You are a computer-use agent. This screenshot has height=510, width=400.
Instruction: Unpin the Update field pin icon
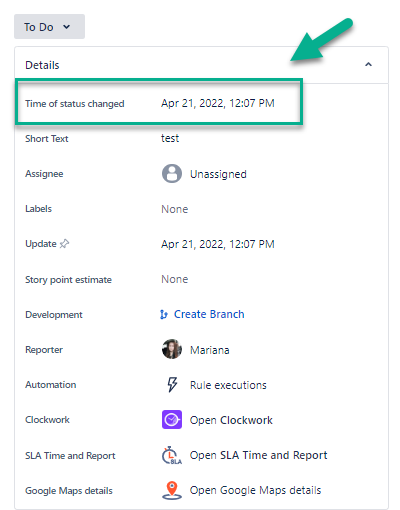(x=64, y=244)
